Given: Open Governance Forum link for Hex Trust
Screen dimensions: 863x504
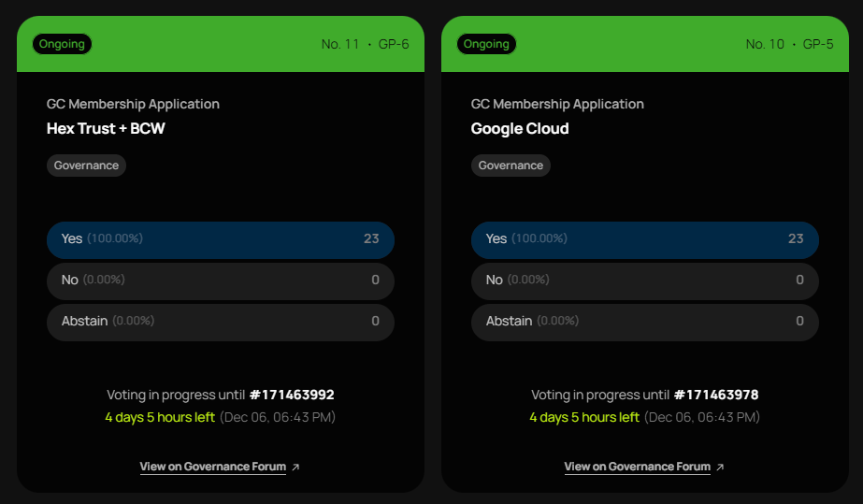Looking at the screenshot, I should pyautogui.click(x=213, y=467).
